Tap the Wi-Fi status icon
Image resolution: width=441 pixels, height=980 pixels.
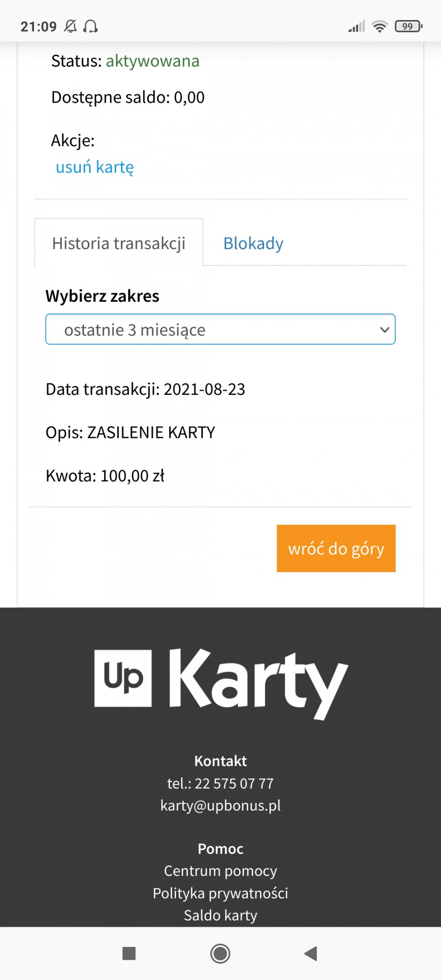379,26
